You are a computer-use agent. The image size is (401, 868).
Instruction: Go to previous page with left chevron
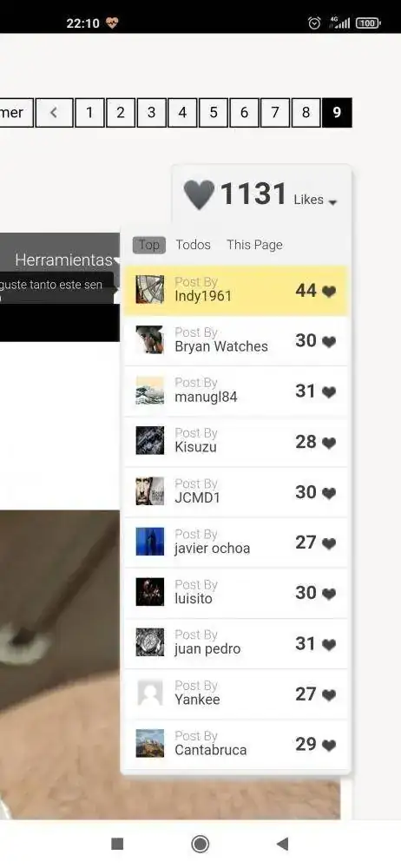(54, 113)
